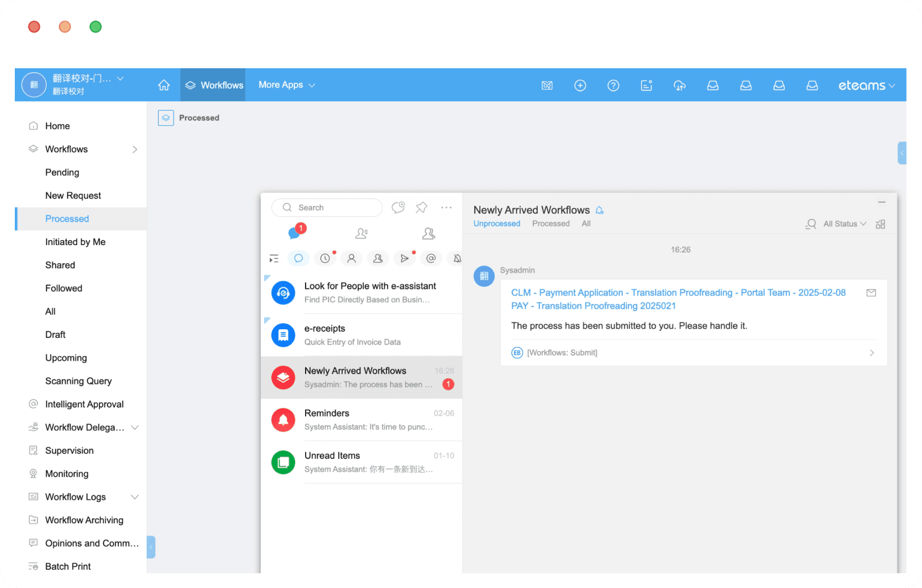Open the contacts list tab icon

click(361, 233)
